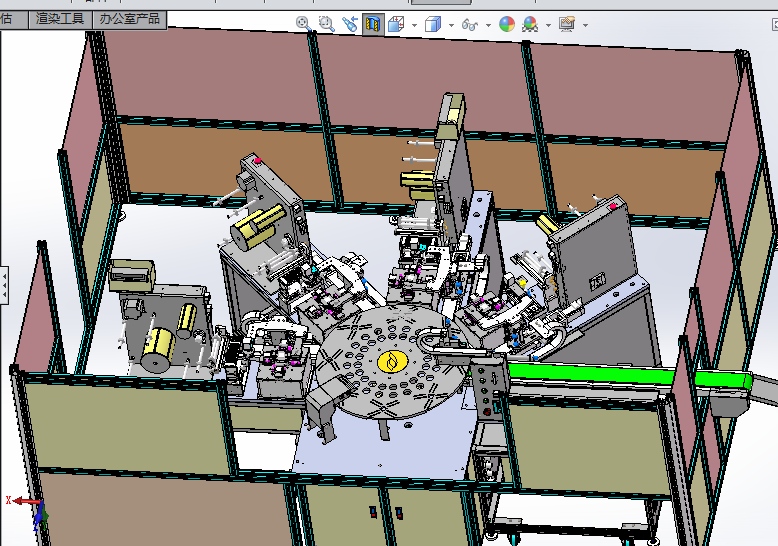
Task: Switch to the 渲染工具 tab
Action: click(60, 19)
